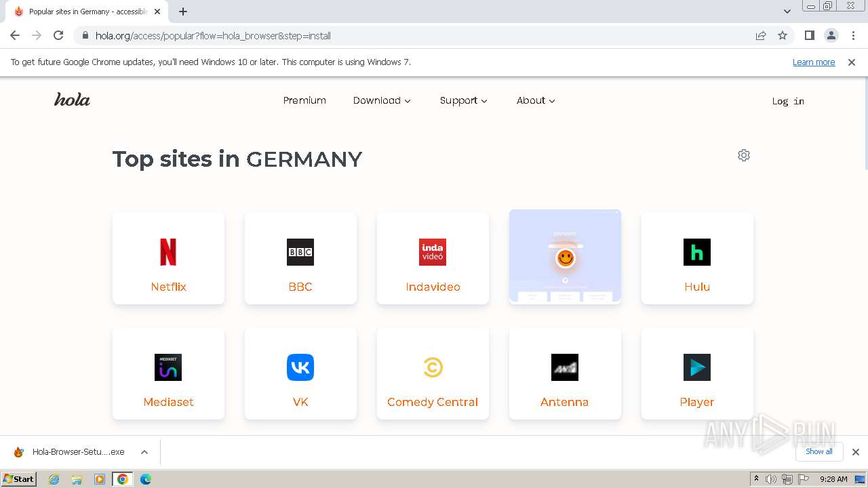The width and height of the screenshot is (868, 488).
Task: Open the Action Center flag icon
Action: tap(802, 479)
